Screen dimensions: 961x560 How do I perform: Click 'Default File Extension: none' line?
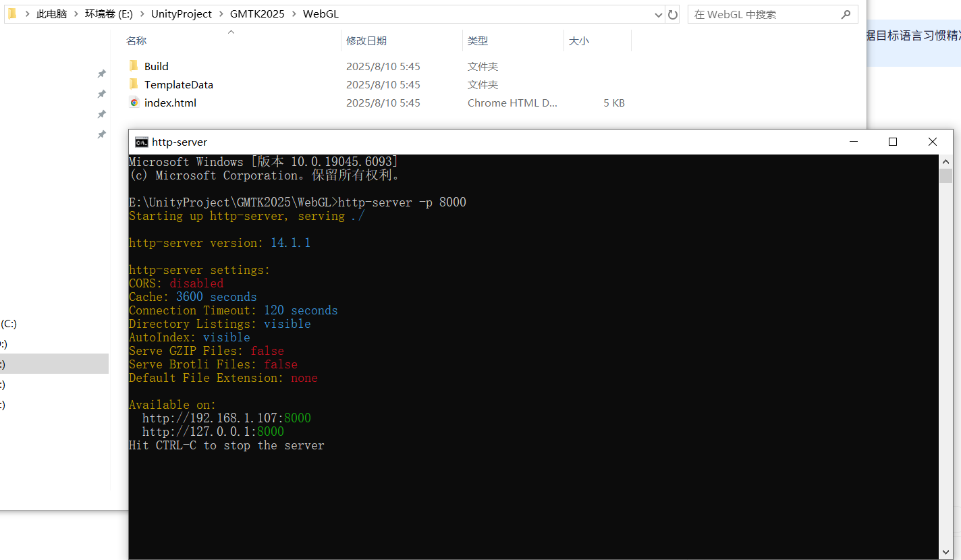click(x=223, y=378)
